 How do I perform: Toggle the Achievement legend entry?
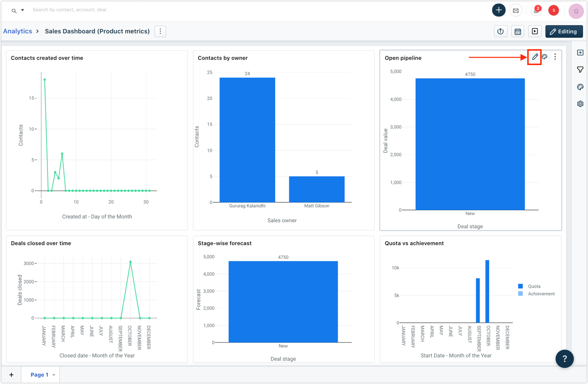(x=541, y=294)
